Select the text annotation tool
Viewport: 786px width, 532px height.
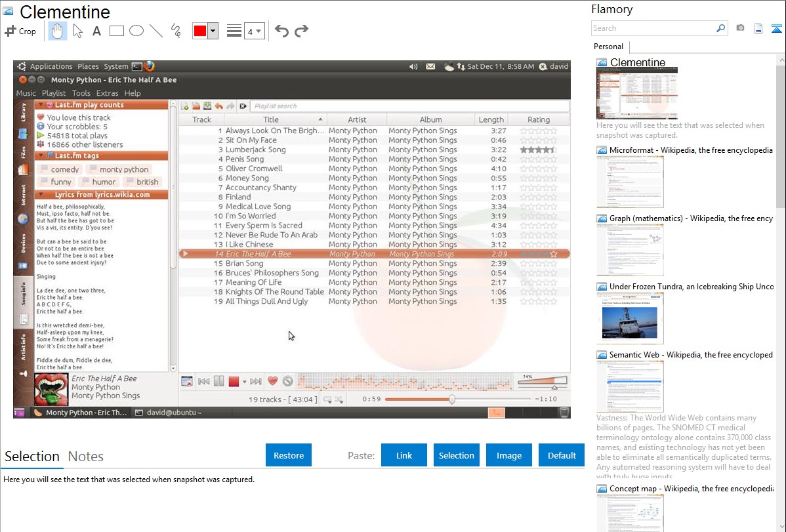(x=96, y=31)
